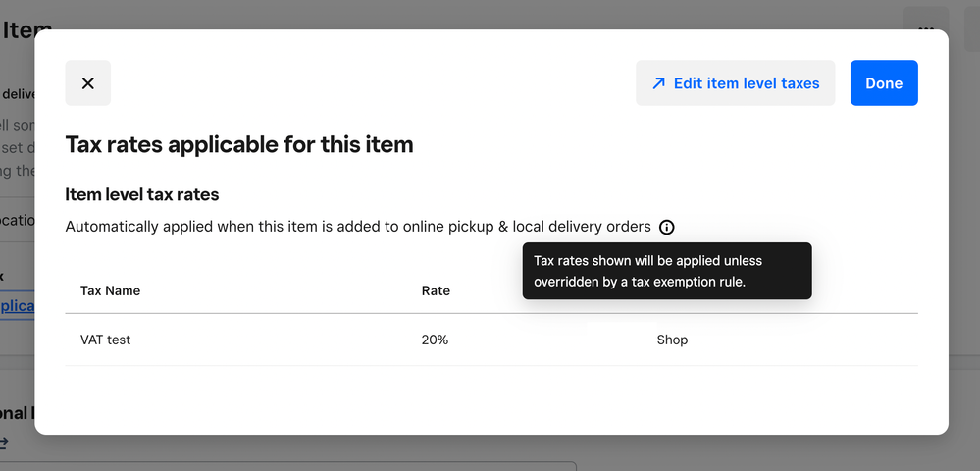Screen dimensions: 980x471
Task: Click the empty area below the VAT test row
Action: tap(490, 397)
